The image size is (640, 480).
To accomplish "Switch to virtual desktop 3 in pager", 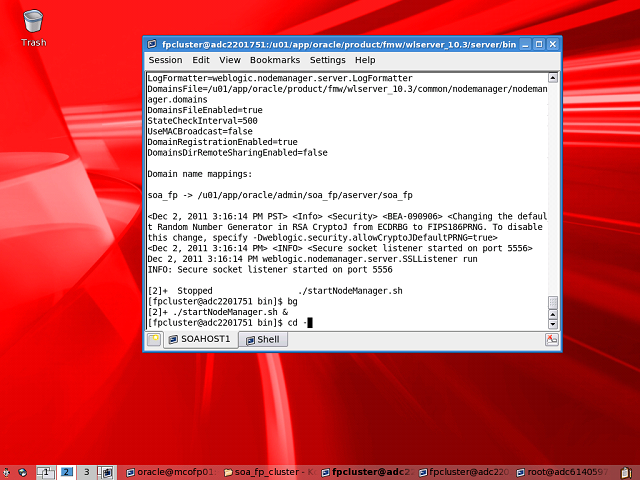I will 86,472.
